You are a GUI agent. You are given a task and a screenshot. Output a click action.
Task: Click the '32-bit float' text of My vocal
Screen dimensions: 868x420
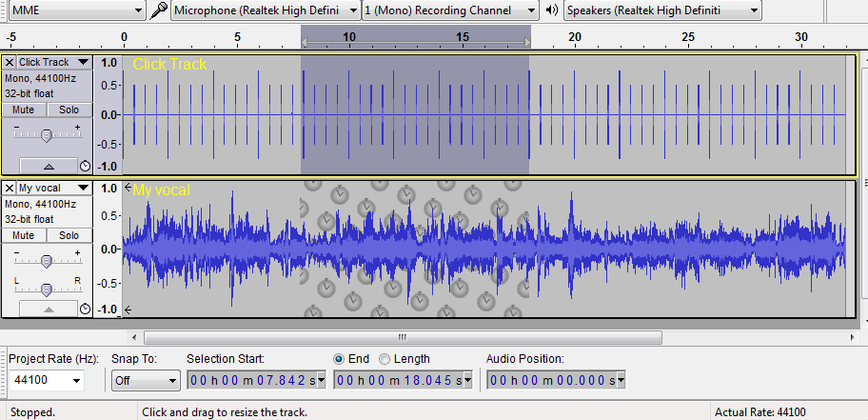coord(30,219)
